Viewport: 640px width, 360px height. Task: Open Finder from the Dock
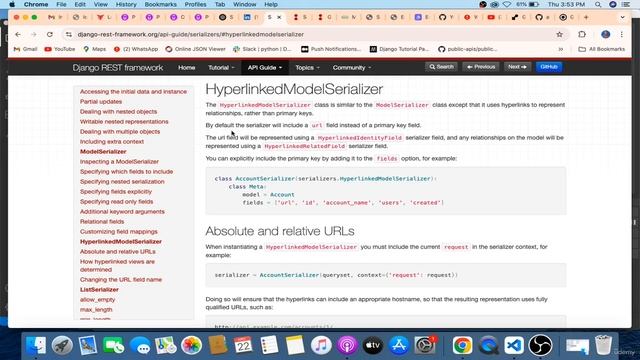36,345
